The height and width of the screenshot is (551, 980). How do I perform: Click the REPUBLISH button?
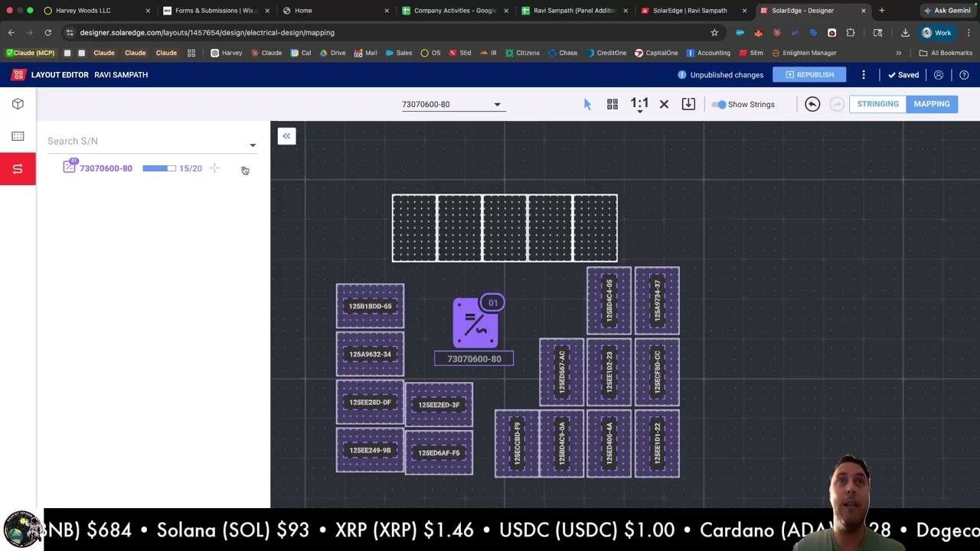(x=808, y=75)
